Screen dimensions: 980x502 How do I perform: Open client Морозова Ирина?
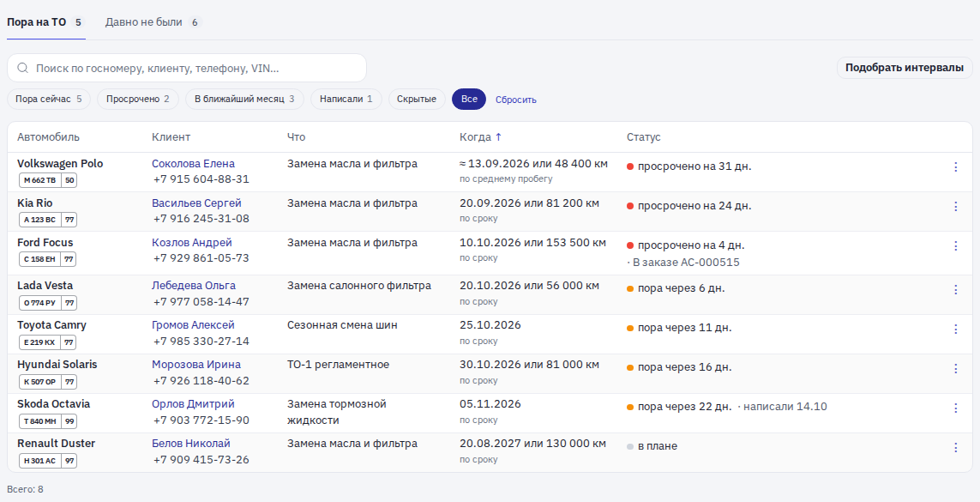[x=196, y=365]
